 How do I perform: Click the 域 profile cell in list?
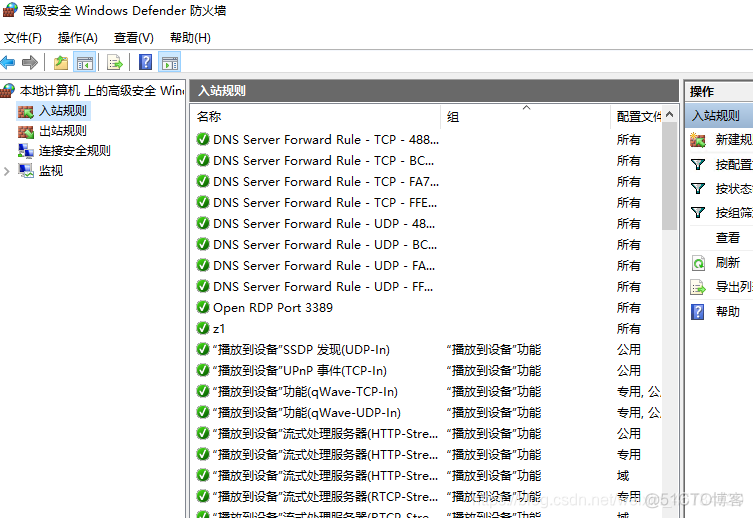tap(623, 476)
